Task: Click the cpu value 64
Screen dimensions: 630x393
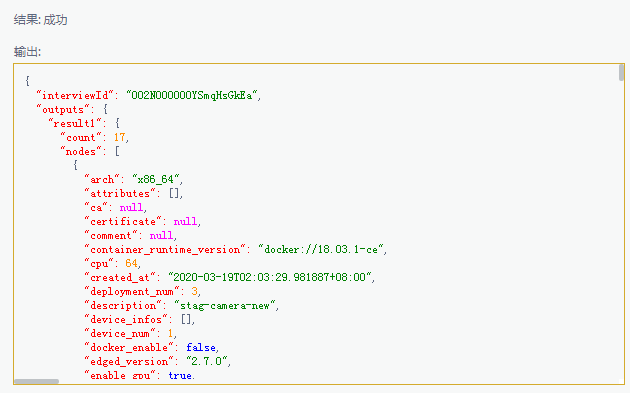Action: pos(131,264)
